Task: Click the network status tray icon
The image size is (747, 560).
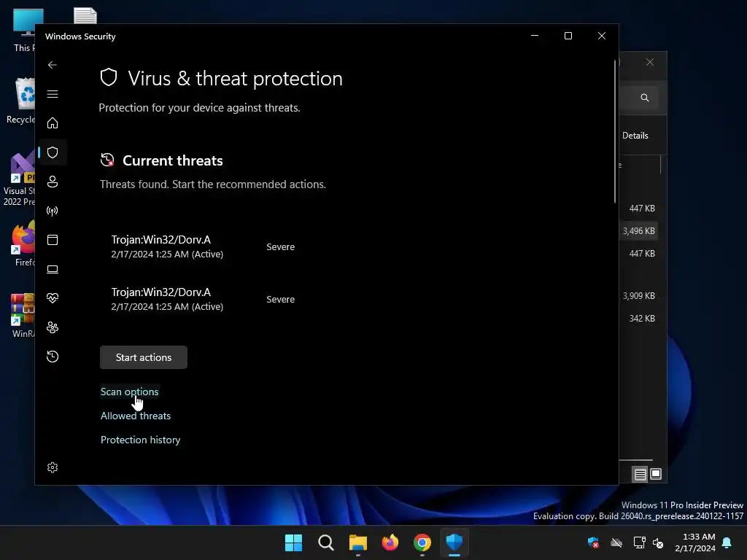Action: coord(639,542)
